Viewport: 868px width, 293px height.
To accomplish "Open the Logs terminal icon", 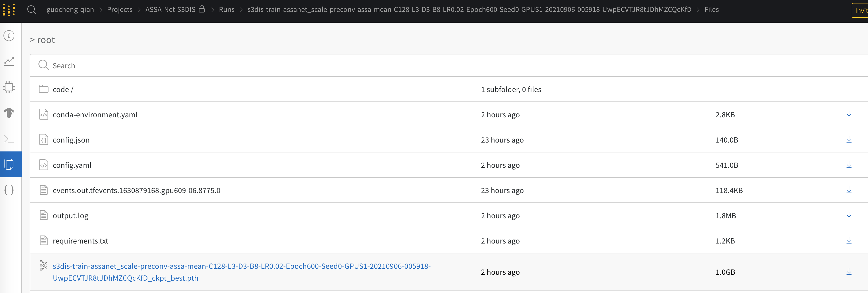I will point(9,139).
